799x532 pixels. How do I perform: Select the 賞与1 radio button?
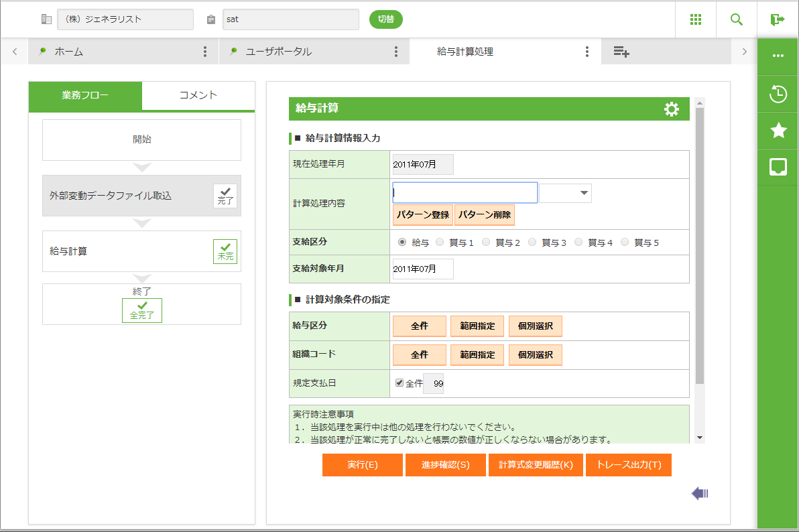pos(440,243)
